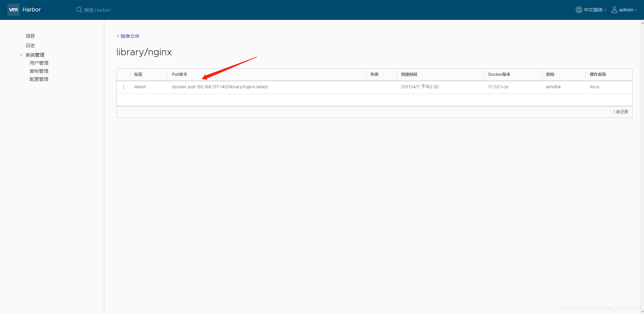Click the Docker版本 column header
The image size is (644, 314).
pos(499,74)
